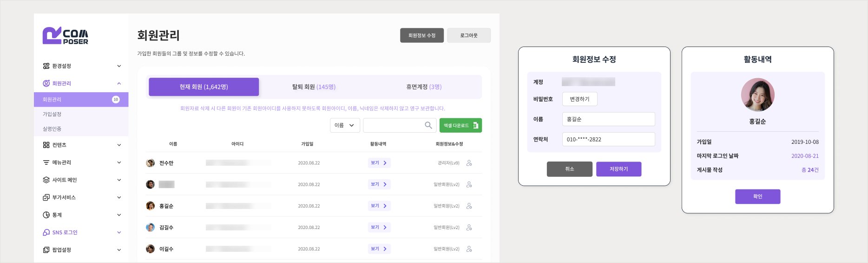Collapse the 회원관리 menu chevron
Viewport: 868px width, 263px height.
pyautogui.click(x=119, y=83)
